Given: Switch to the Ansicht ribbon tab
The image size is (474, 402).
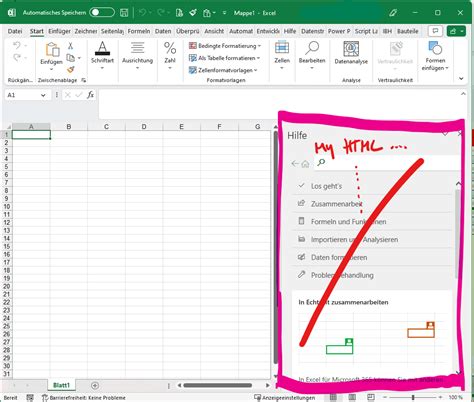Looking at the screenshot, I should tap(214, 31).
